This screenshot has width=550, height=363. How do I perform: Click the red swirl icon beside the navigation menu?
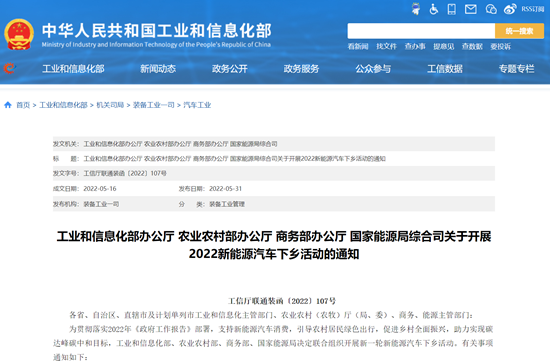tap(9, 68)
